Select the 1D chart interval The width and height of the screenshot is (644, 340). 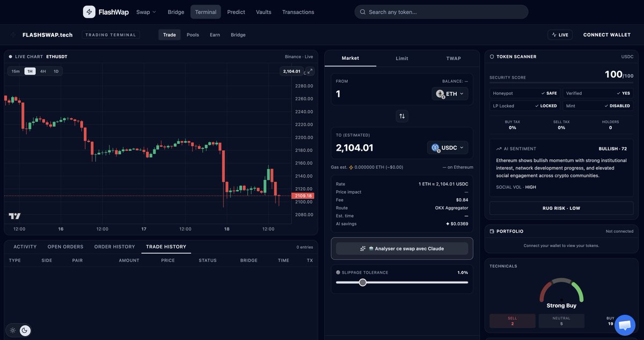click(x=56, y=71)
